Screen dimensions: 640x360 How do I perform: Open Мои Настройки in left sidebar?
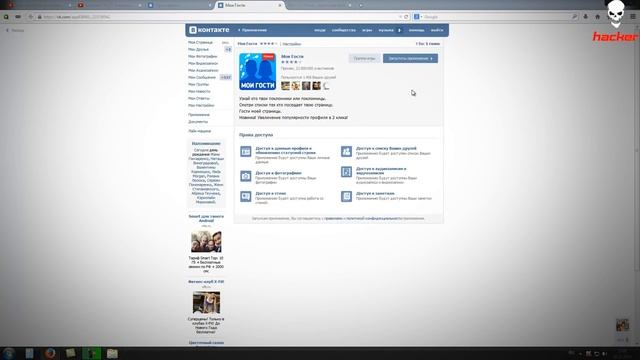pyautogui.click(x=201, y=105)
